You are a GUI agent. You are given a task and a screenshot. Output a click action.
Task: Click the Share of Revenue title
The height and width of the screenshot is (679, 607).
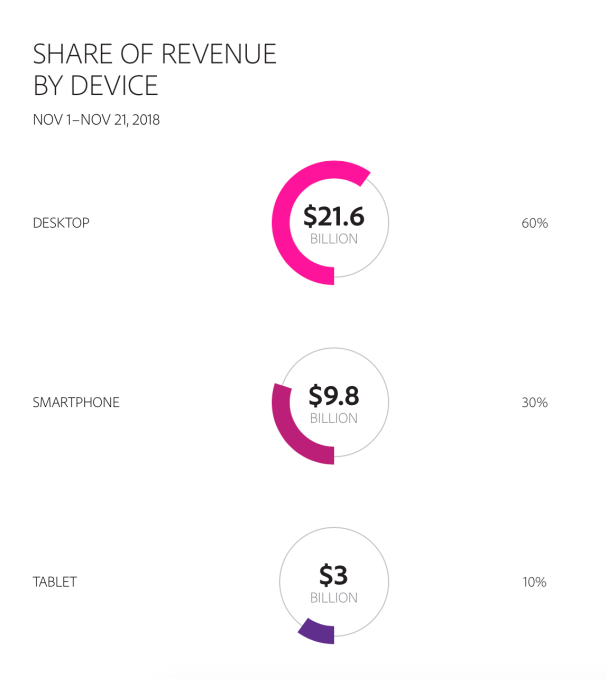155,54
